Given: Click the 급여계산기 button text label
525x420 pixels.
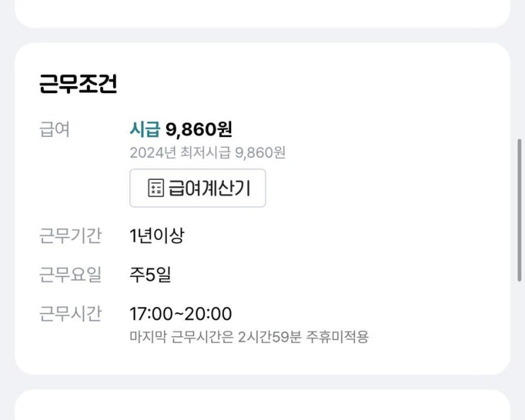Looking at the screenshot, I should click(209, 188).
